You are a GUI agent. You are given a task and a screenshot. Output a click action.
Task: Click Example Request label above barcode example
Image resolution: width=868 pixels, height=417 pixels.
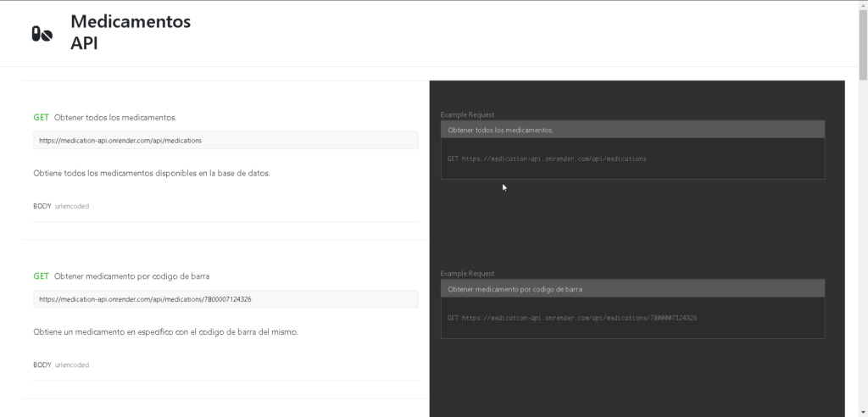[467, 274]
